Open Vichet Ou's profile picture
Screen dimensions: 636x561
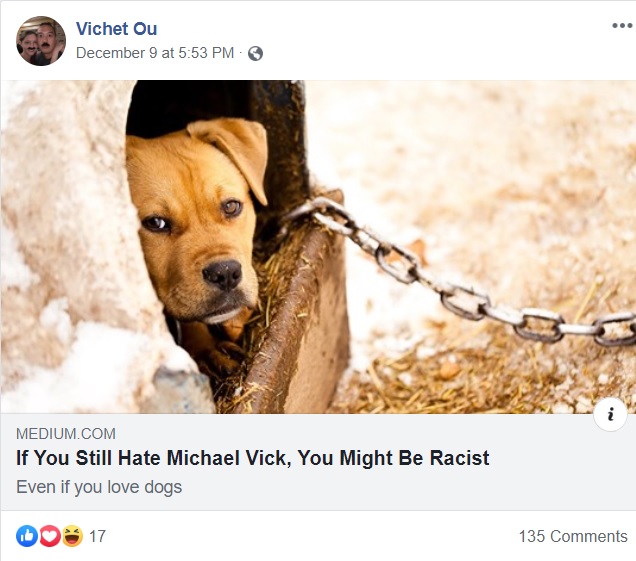[41, 41]
